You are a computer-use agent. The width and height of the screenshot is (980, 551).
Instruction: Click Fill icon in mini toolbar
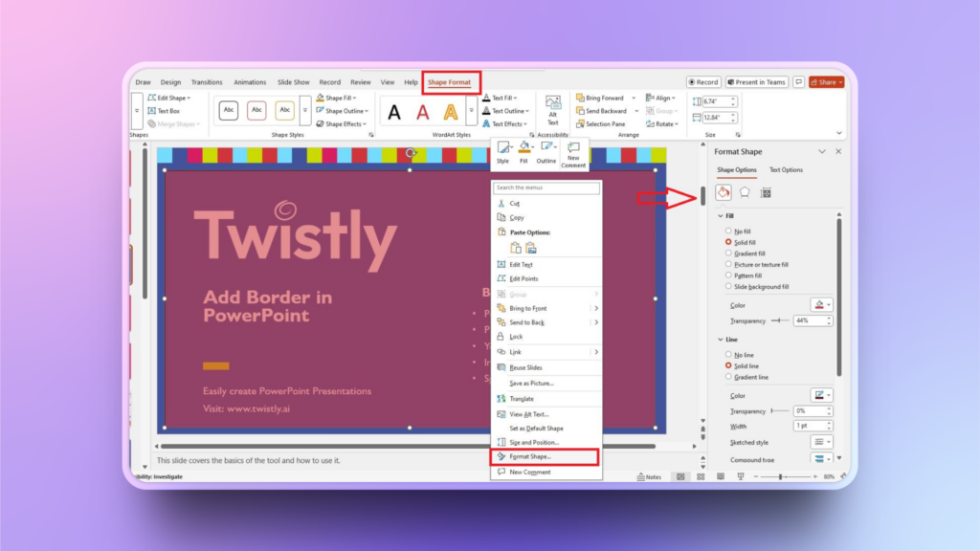tap(523, 152)
